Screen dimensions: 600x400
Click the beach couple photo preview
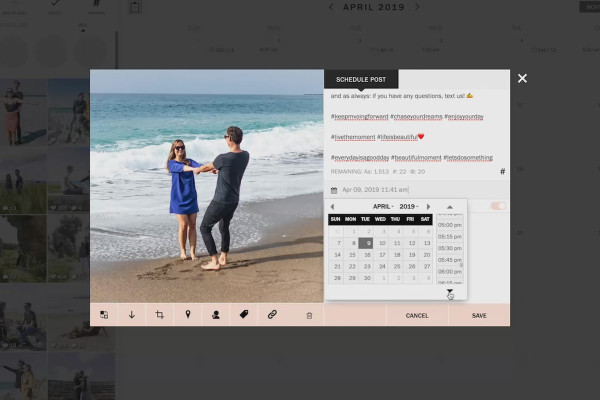click(207, 186)
